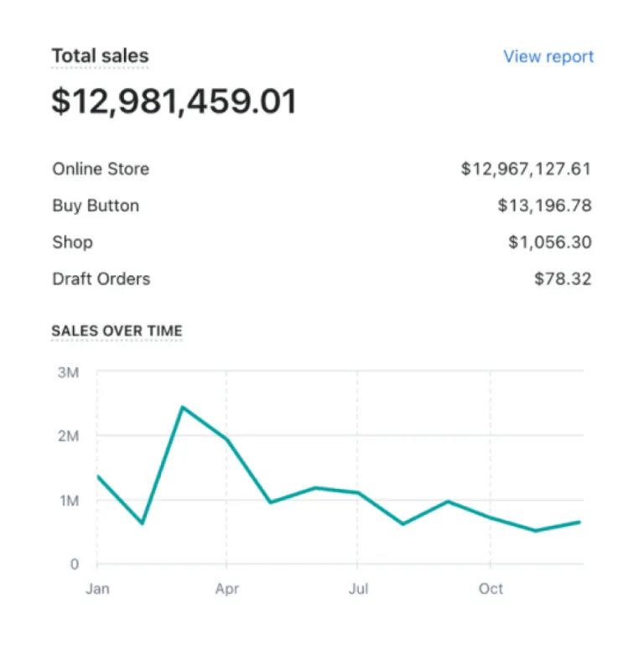Viewport: 644px width, 645px height.
Task: Click the Jan x-axis label
Action: coord(97,589)
